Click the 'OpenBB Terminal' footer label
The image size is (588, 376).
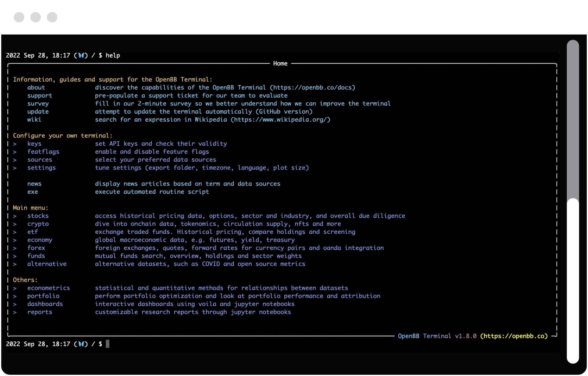[x=424, y=336]
